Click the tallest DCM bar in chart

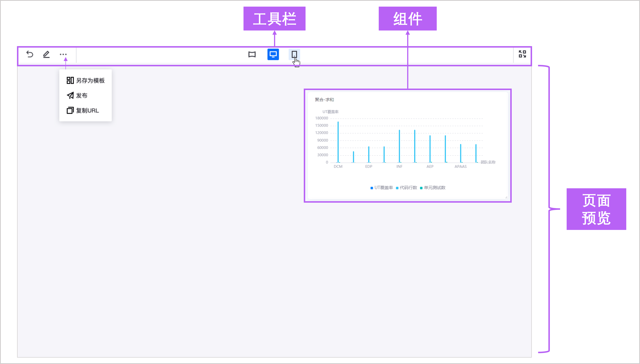pos(338,142)
